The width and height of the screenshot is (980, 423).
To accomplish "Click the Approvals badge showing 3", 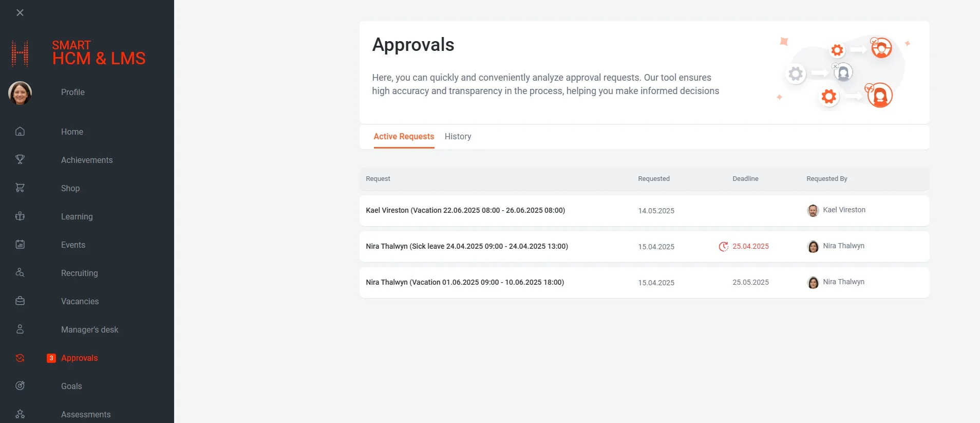I will (x=51, y=358).
